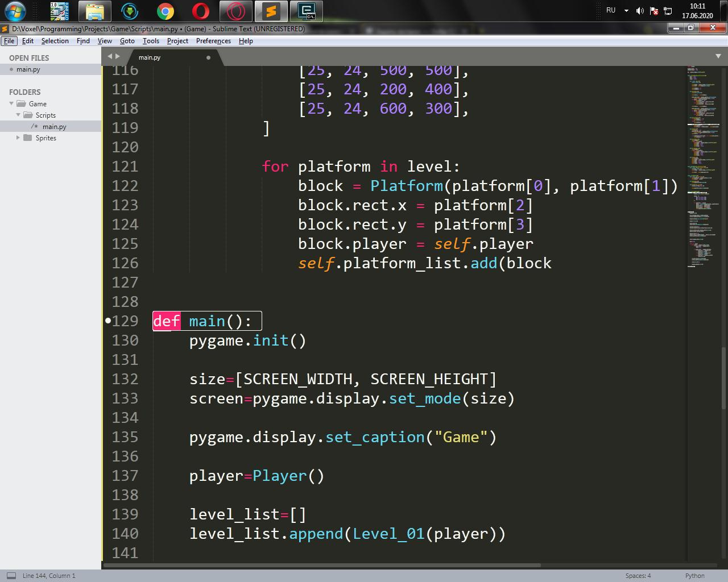Click the Sublime Text taskbar button

271,11
